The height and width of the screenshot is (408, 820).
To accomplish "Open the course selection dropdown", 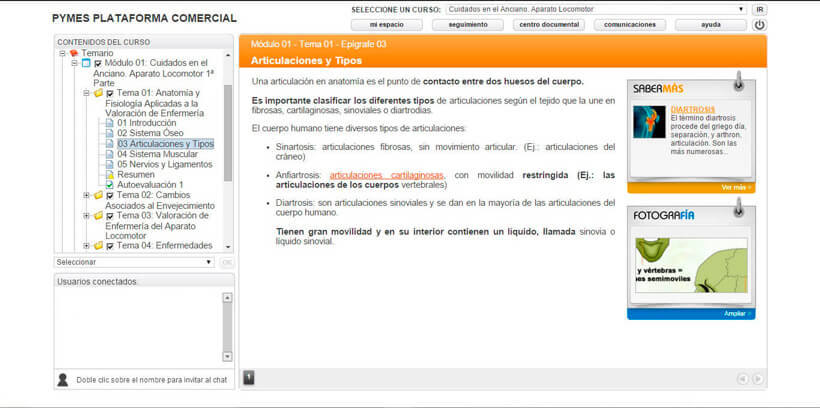I will (x=596, y=9).
